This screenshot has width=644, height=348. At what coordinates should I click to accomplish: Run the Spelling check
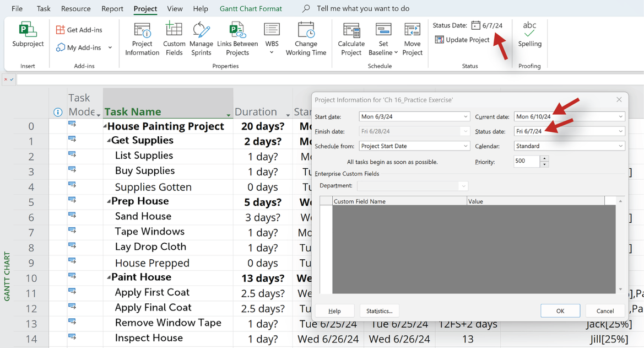tap(529, 35)
